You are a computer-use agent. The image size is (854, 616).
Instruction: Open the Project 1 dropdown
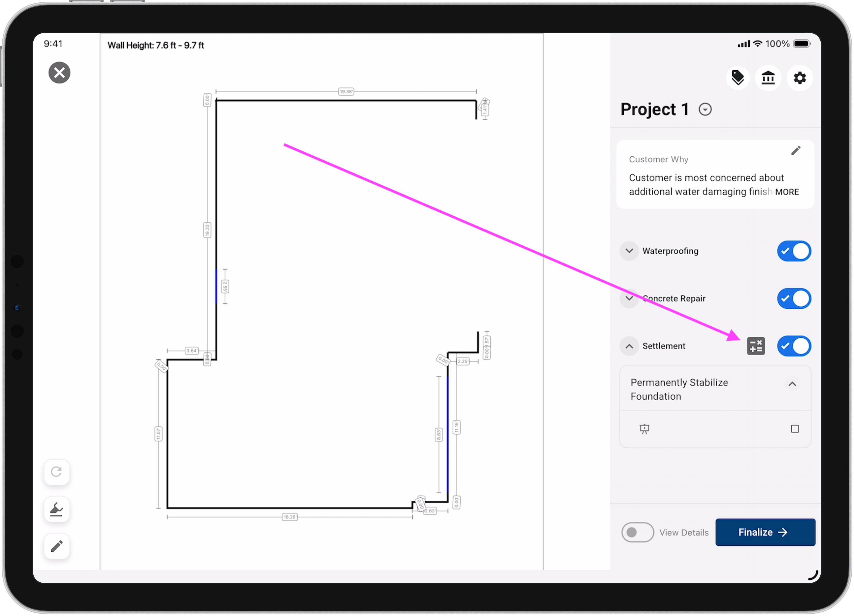point(705,109)
